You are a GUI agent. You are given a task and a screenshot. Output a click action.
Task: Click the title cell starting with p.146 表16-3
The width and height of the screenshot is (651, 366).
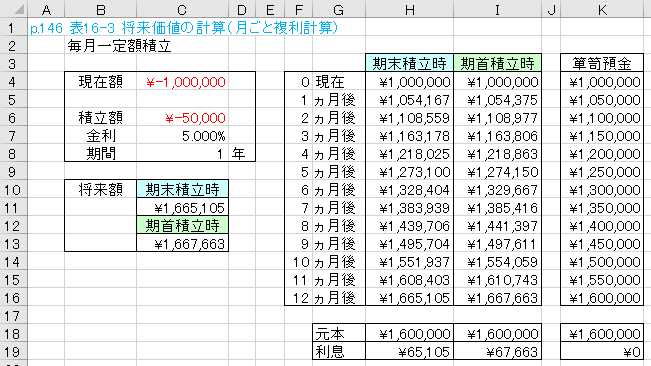[x=184, y=28]
